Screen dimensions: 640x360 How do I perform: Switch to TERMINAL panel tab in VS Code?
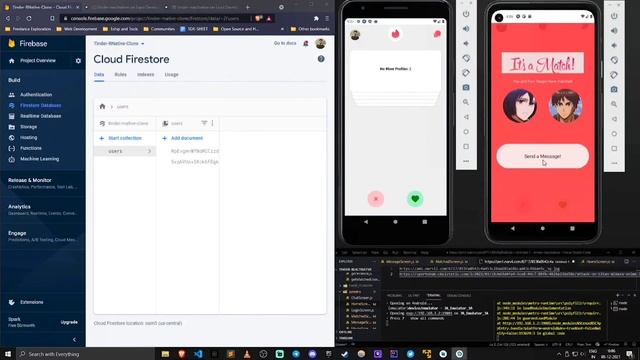(x=433, y=295)
